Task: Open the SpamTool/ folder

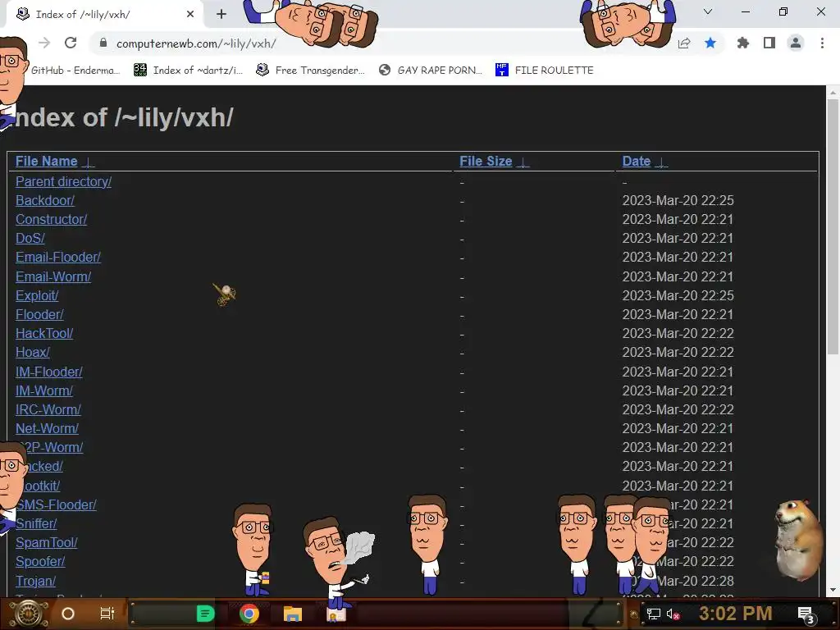Action: (47, 542)
